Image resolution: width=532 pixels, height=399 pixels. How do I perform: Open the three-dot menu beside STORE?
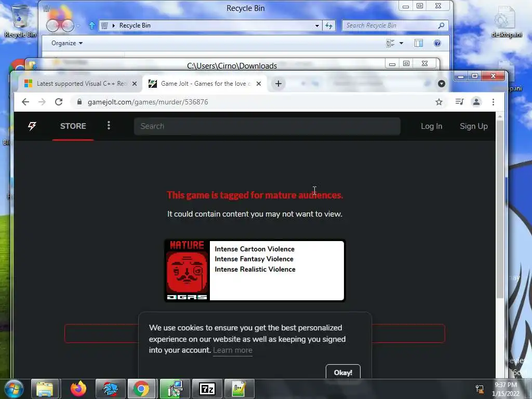coord(109,126)
